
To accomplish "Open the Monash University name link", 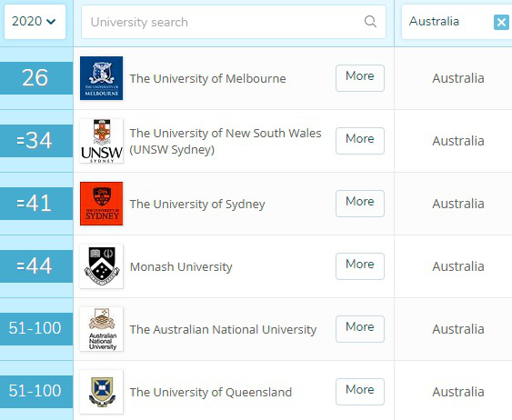I will pyautogui.click(x=181, y=267).
